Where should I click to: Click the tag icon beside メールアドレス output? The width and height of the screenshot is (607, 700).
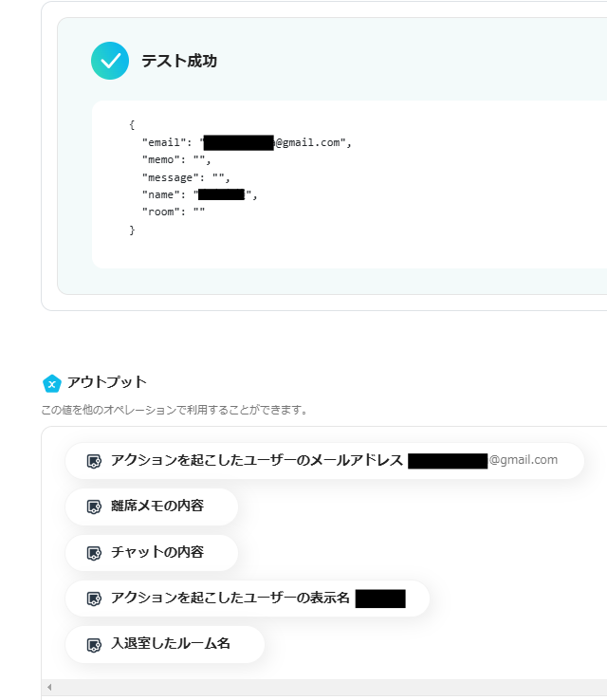[x=94, y=461]
